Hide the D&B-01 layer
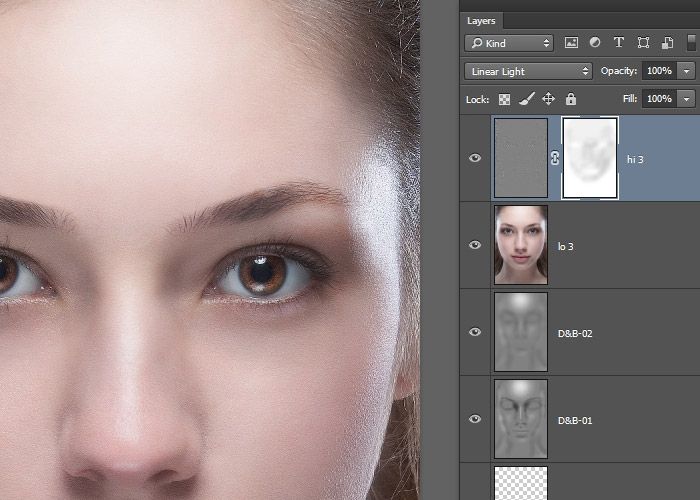The image size is (700, 500). [x=475, y=419]
